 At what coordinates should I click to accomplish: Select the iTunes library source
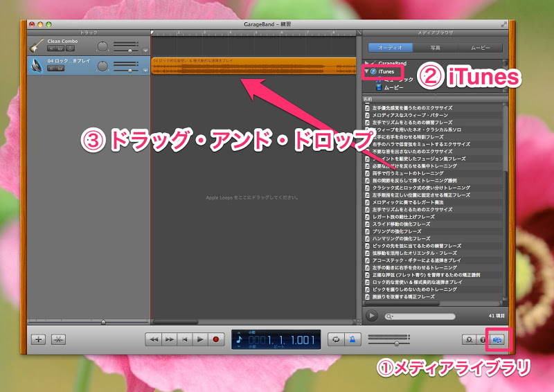(x=386, y=71)
